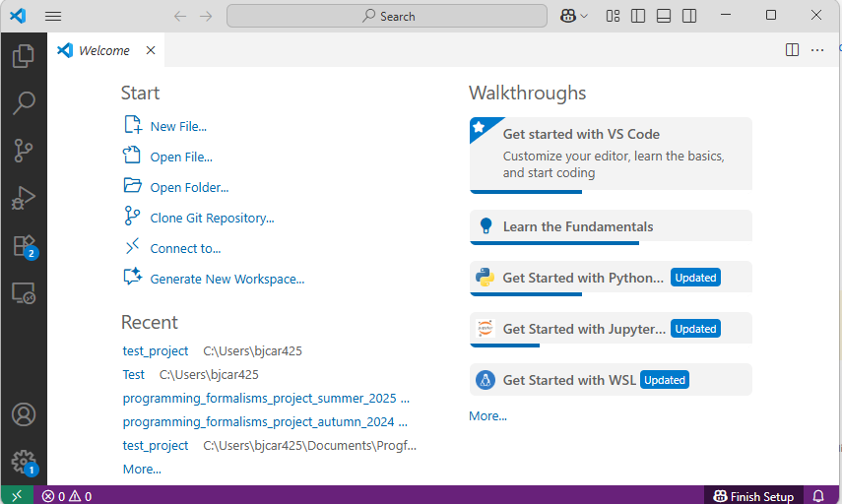Toggle the secondary side bar
Image resolution: width=842 pixels, height=504 pixels.
tap(689, 16)
